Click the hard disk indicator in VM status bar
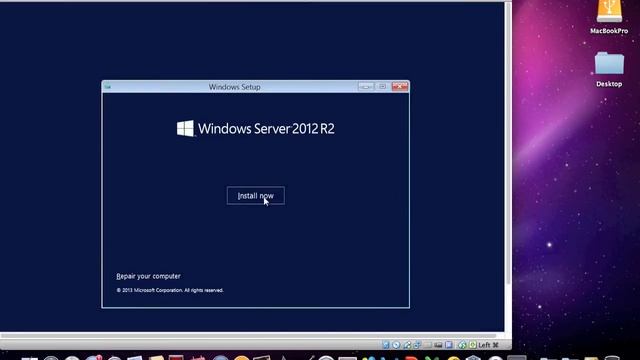Image resolution: width=640 pixels, height=360 pixels. [386, 345]
